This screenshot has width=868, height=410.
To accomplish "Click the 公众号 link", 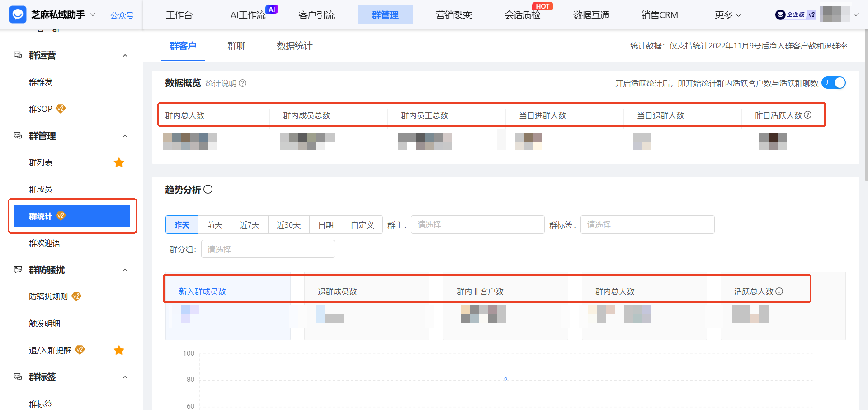I will [x=121, y=14].
